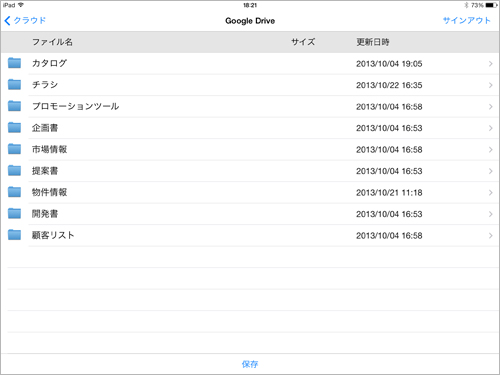Viewport: 500px width, 375px height.
Task: Select the カタログ folder name
Action: pos(49,63)
